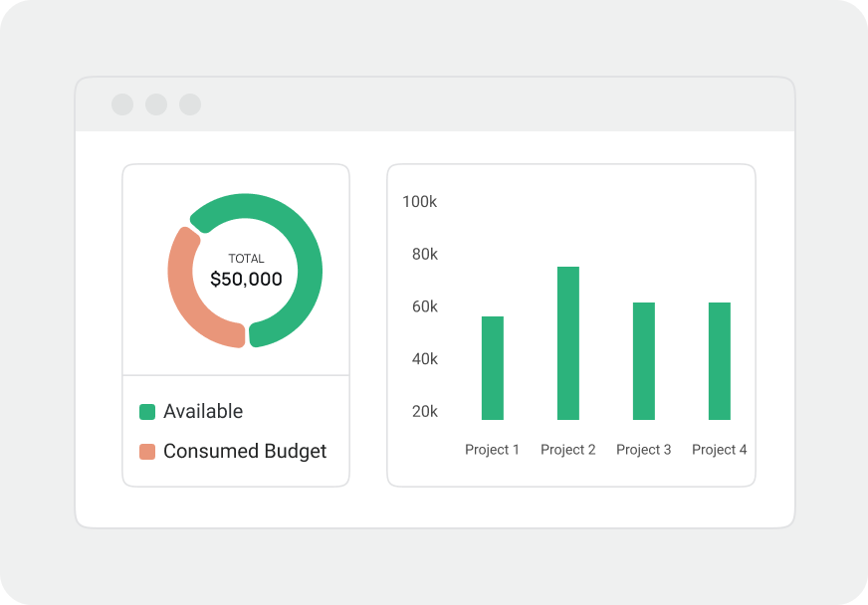Select the Project 3 axis label

(x=643, y=449)
